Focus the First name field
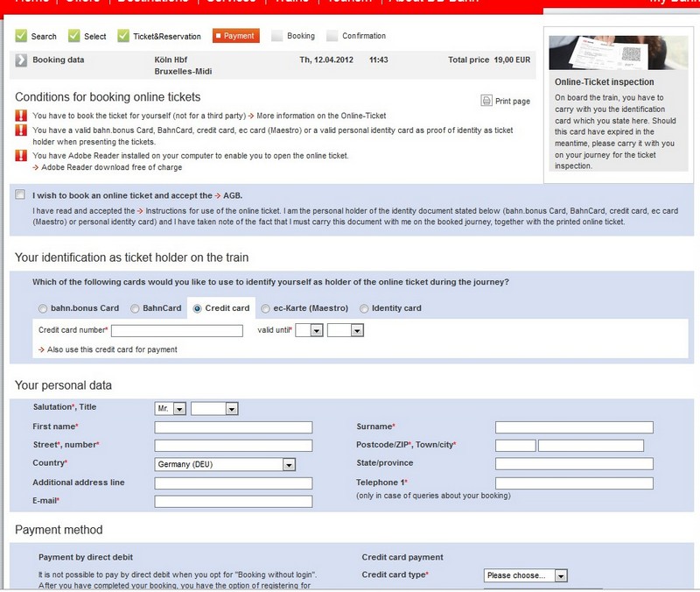Image resolution: width=700 pixels, height=592 pixels. (234, 427)
